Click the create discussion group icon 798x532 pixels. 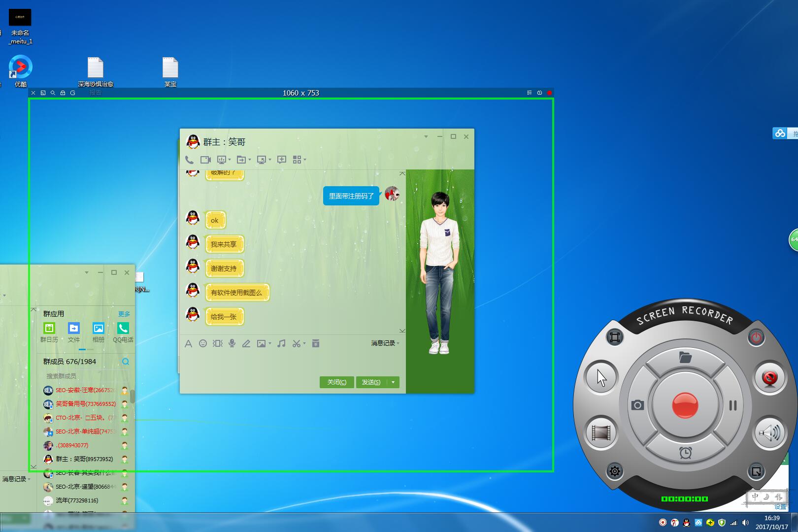(282, 160)
